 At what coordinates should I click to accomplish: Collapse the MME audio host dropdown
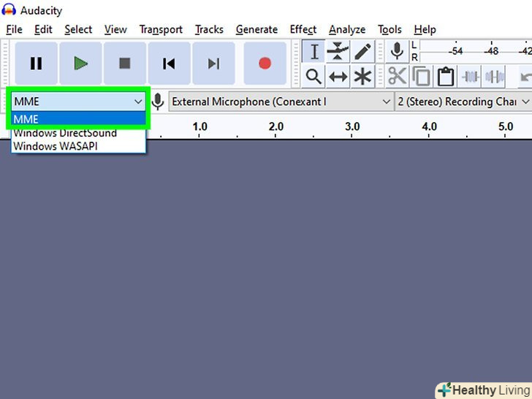click(78, 102)
